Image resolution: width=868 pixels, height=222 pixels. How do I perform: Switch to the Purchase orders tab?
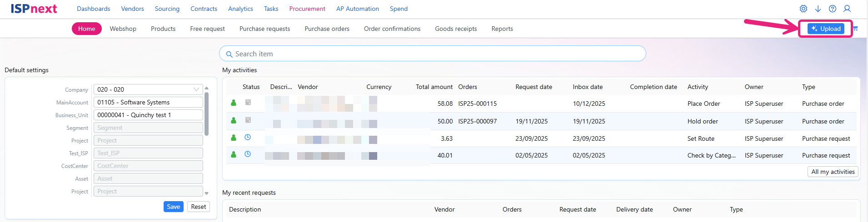click(x=327, y=29)
